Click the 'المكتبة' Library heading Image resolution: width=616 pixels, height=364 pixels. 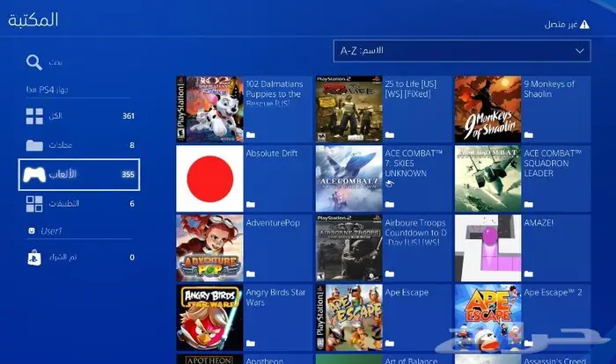coord(33,19)
